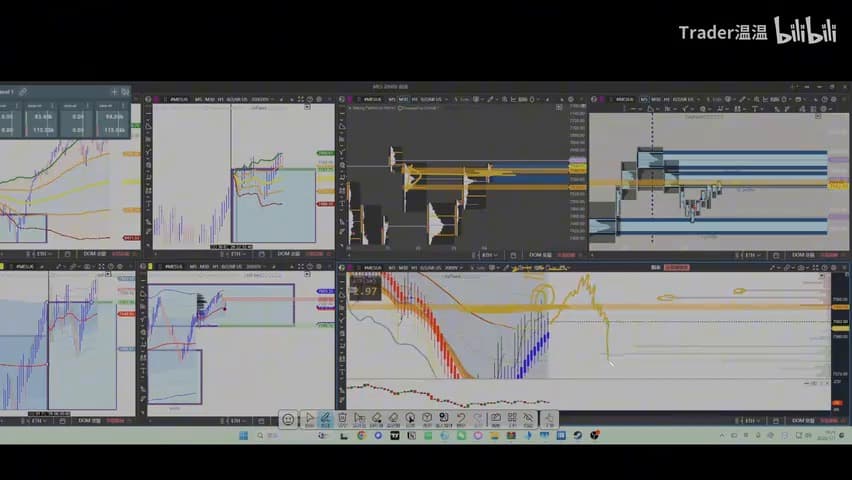This screenshot has width=852, height=480.
Task: Select the mouse pointer tool on annotation bar
Action: [309, 419]
